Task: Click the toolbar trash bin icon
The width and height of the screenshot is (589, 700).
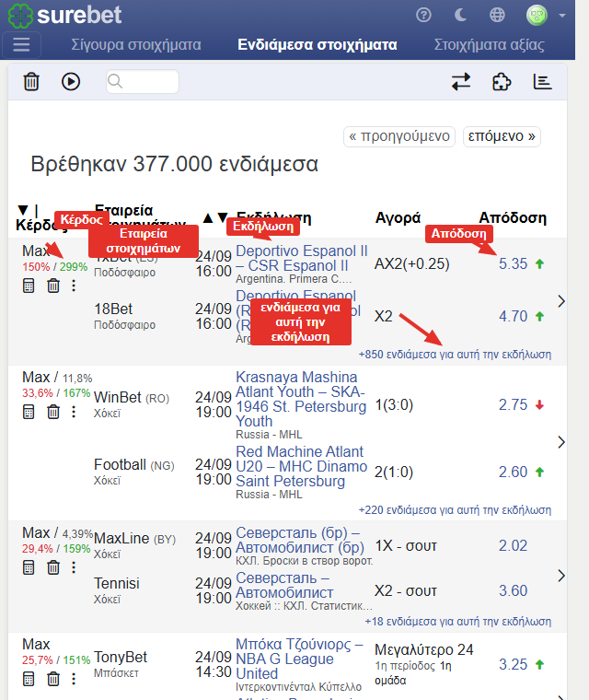Action: tap(31, 82)
